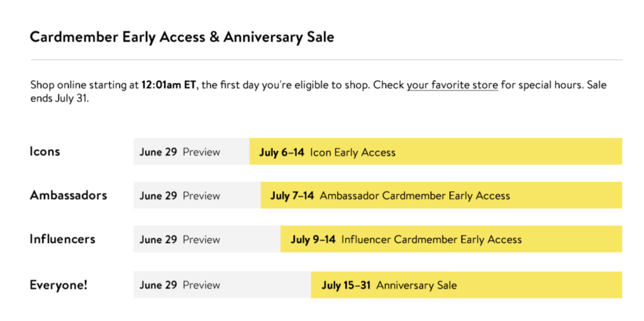Click the Cardmember Early Access & Anniversary Sale heading
The height and width of the screenshot is (321, 644).
click(182, 37)
